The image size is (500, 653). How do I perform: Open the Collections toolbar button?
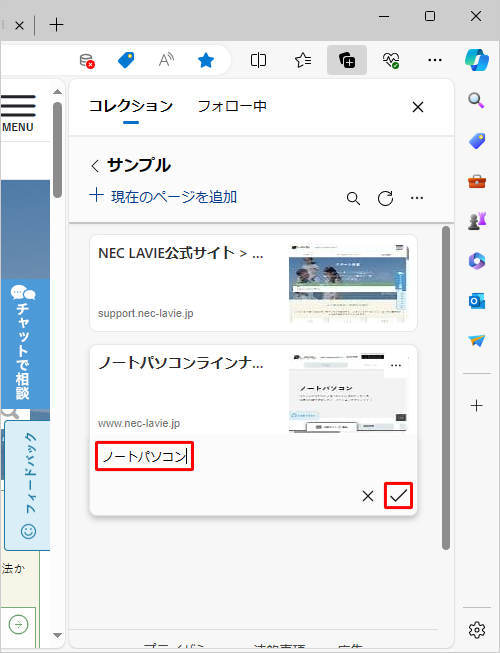(347, 60)
